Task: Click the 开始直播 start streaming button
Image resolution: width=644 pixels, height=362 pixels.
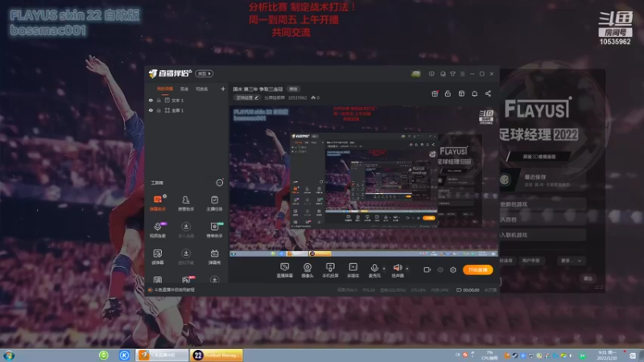Action: click(x=477, y=269)
